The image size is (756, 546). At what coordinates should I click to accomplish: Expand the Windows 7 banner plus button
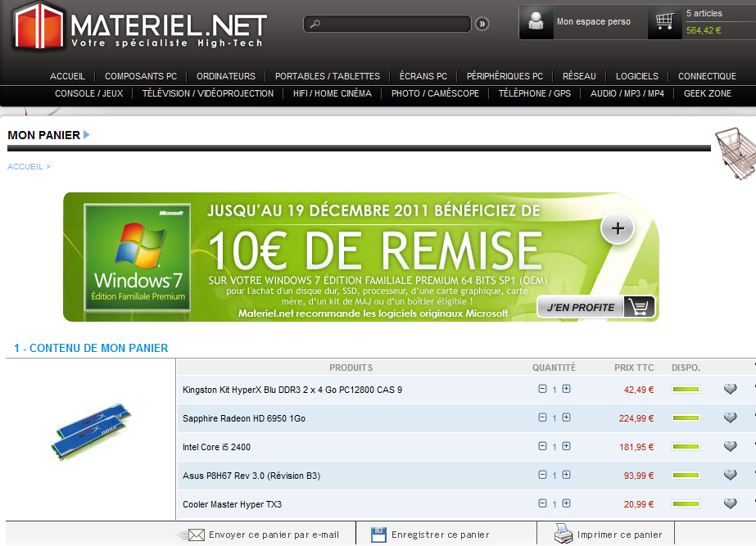(x=618, y=230)
